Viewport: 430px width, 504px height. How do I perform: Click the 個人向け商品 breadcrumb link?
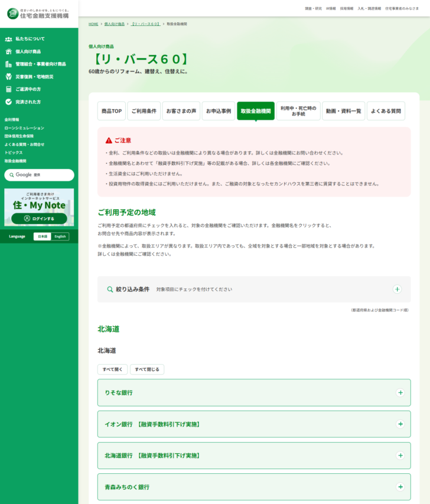pos(115,24)
